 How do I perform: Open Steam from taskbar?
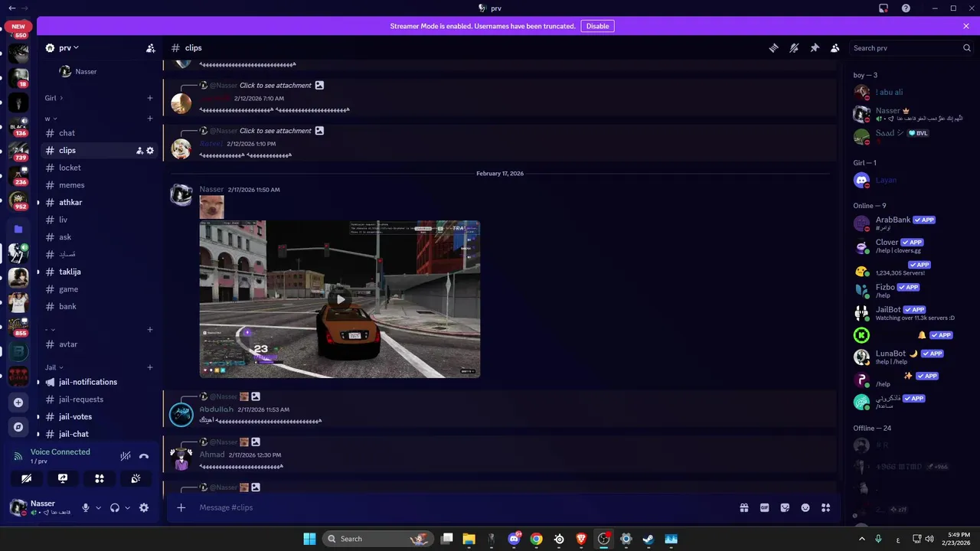point(648,539)
